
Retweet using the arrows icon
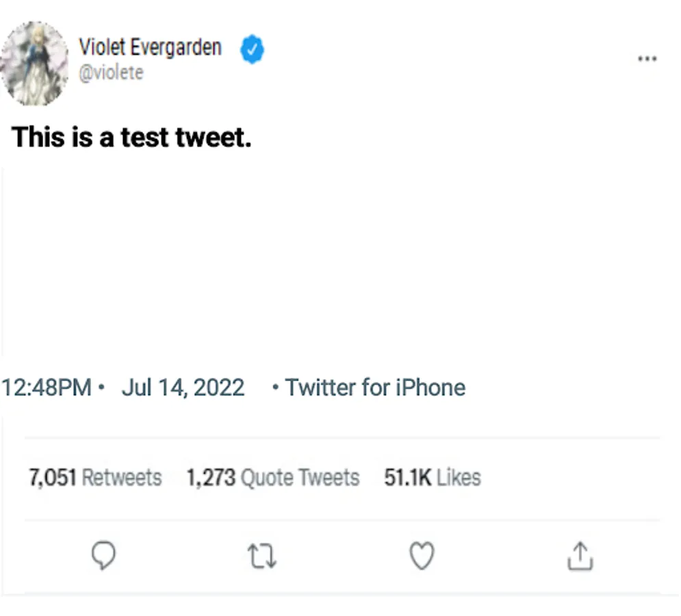click(x=262, y=556)
